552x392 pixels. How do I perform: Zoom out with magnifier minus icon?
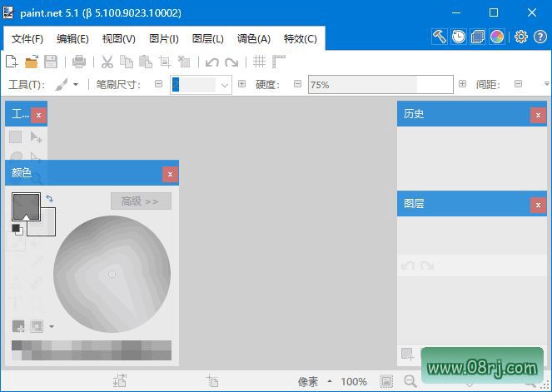pos(410,381)
